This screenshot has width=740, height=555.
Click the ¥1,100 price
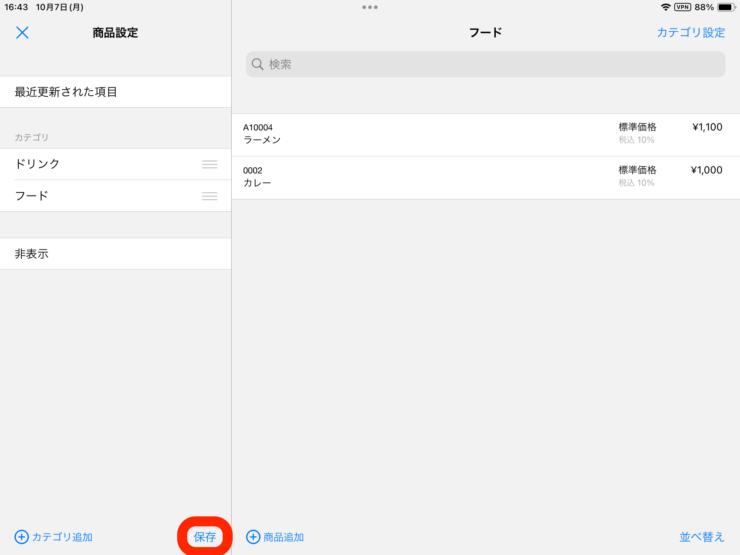pos(707,127)
